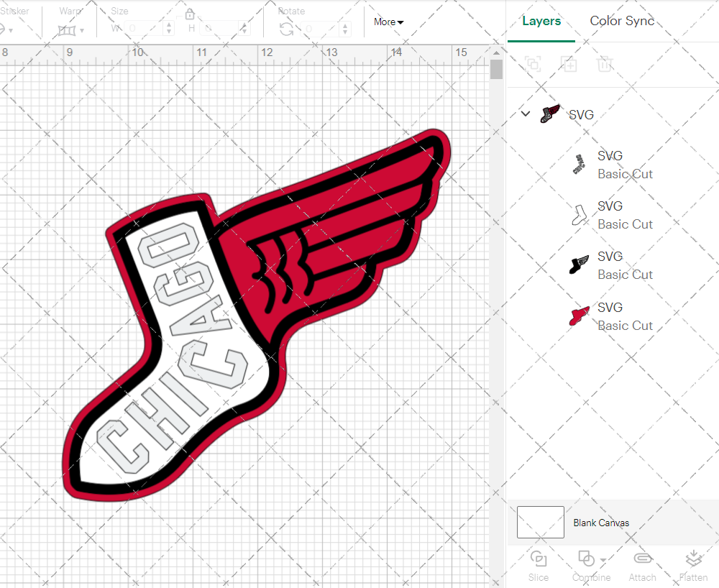This screenshot has height=588, width=719.
Task: Click the Slice tool icon
Action: click(x=538, y=559)
